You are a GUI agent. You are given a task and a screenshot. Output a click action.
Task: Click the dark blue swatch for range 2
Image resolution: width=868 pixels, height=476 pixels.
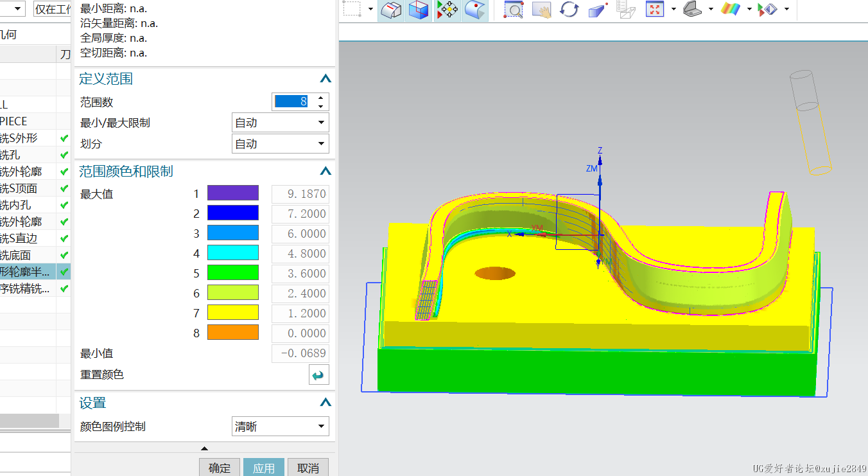coord(232,213)
